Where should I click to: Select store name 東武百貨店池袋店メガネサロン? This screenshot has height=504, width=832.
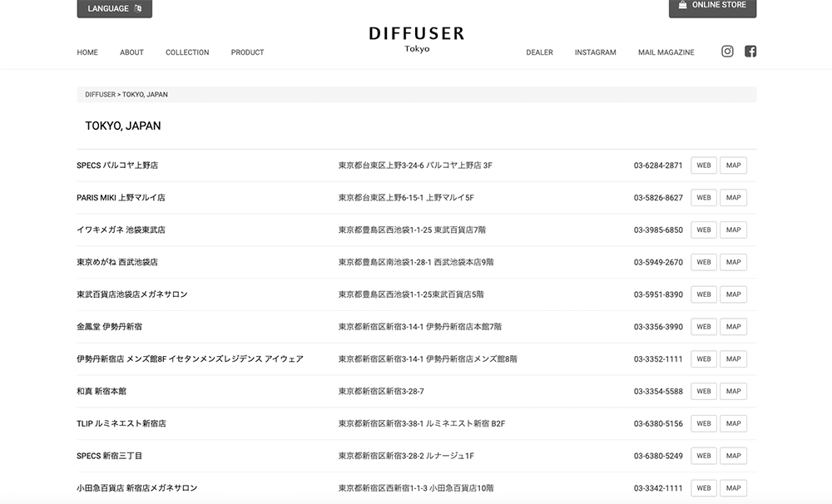point(132,294)
